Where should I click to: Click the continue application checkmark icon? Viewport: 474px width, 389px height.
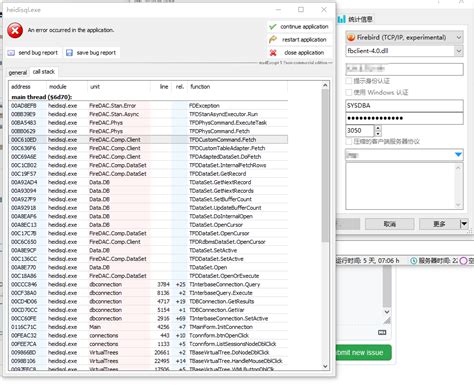273,27
